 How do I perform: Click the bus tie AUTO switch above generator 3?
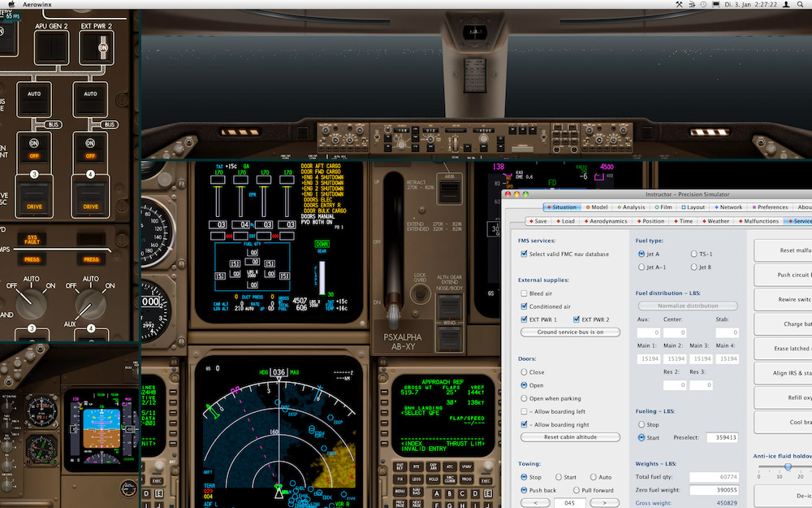(34, 99)
